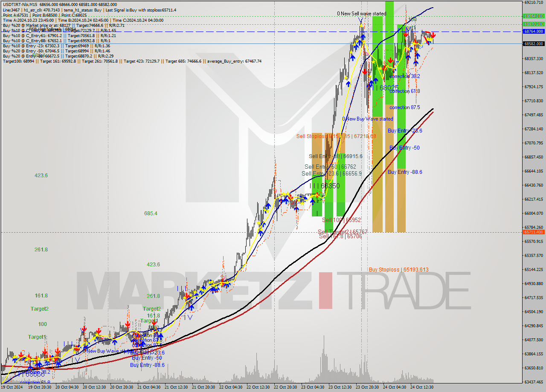Click the red 65711.400 stoploss price tag
Screen dimensions: 546x392
pyautogui.click(x=534, y=232)
